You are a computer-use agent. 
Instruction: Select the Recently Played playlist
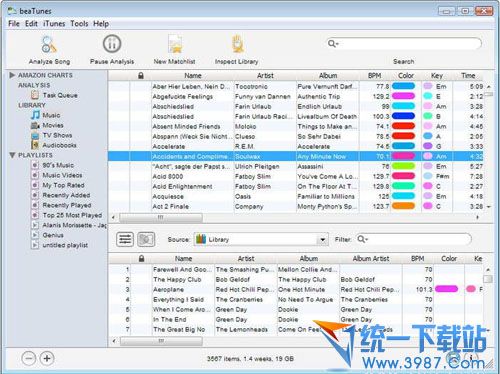click(67, 205)
